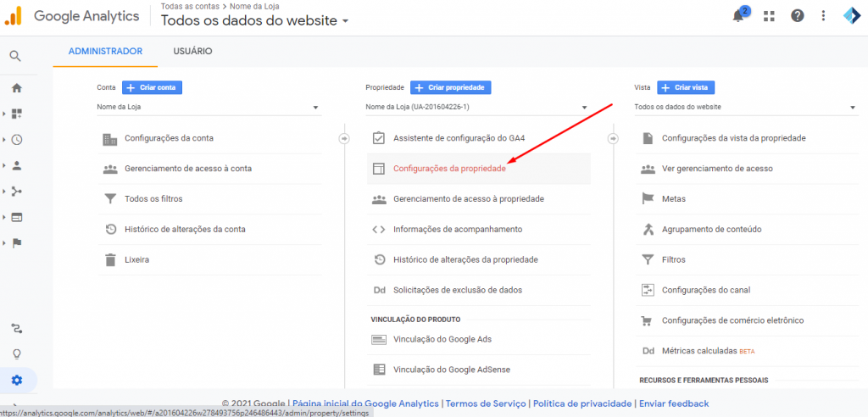
Task: Click the checklist icon beside Assistente de configuração do GA4
Action: click(379, 138)
